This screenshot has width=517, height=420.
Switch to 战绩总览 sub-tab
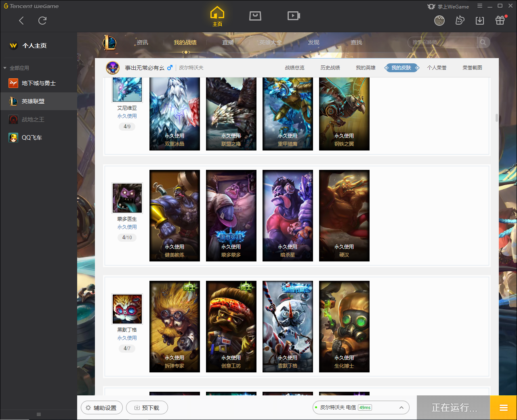pyautogui.click(x=294, y=68)
